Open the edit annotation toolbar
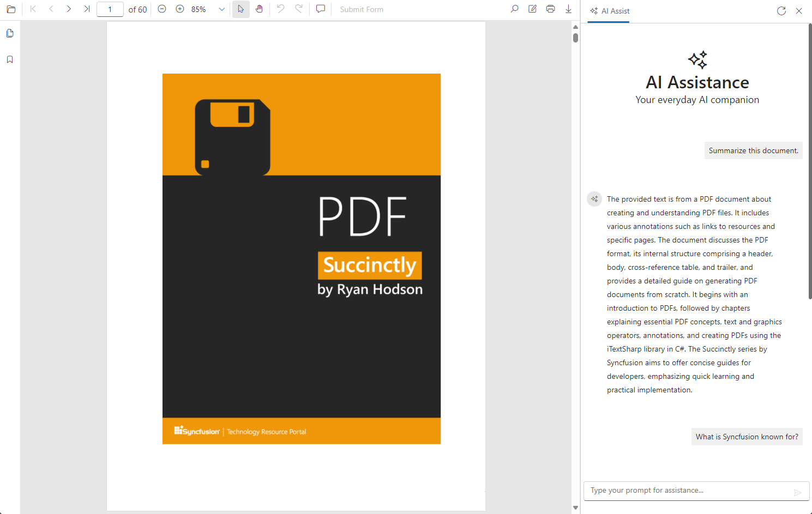The width and height of the screenshot is (812, 514). (533, 9)
